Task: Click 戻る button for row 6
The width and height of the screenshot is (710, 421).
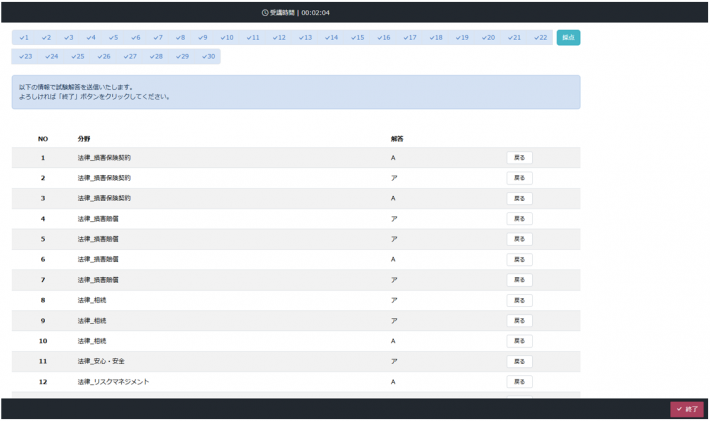Action: [x=519, y=259]
